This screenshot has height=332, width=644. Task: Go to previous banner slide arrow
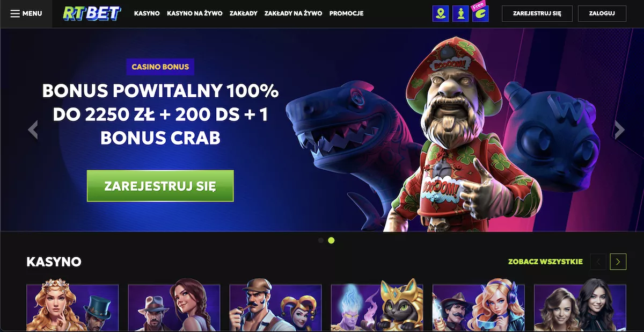33,129
